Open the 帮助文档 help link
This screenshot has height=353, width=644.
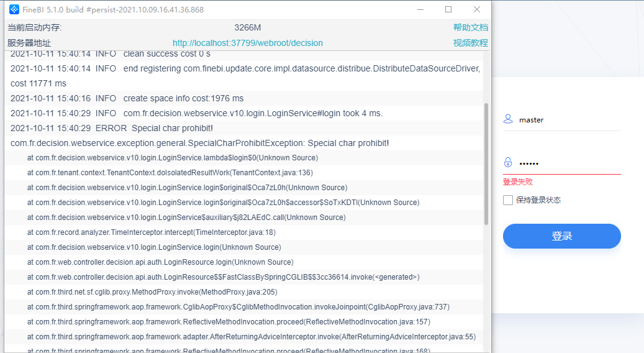pyautogui.click(x=471, y=27)
